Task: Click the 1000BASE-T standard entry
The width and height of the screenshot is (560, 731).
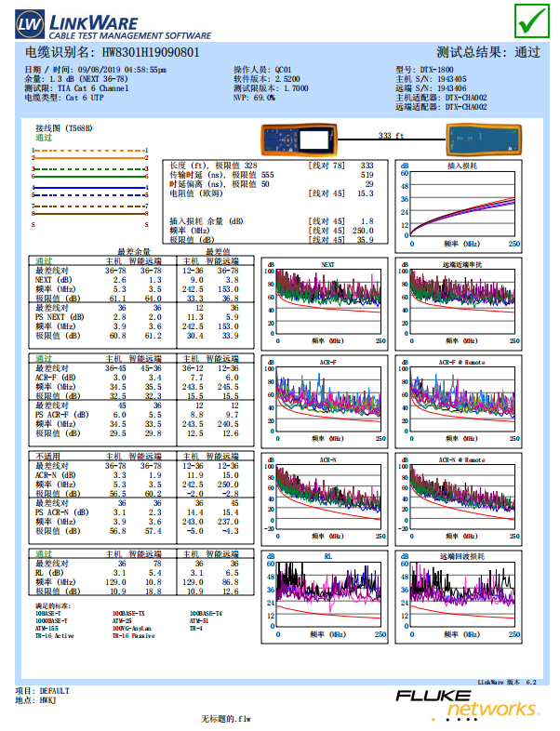Action: (x=51, y=621)
